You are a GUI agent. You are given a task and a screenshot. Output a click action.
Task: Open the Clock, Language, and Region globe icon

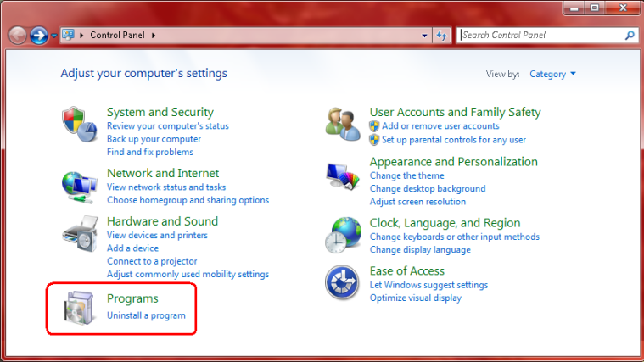[x=344, y=235]
